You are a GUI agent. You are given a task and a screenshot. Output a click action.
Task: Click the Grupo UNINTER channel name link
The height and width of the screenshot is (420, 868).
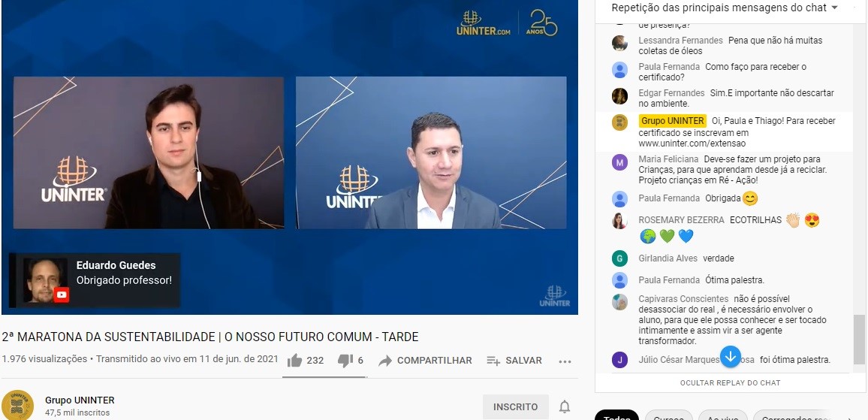coord(80,400)
